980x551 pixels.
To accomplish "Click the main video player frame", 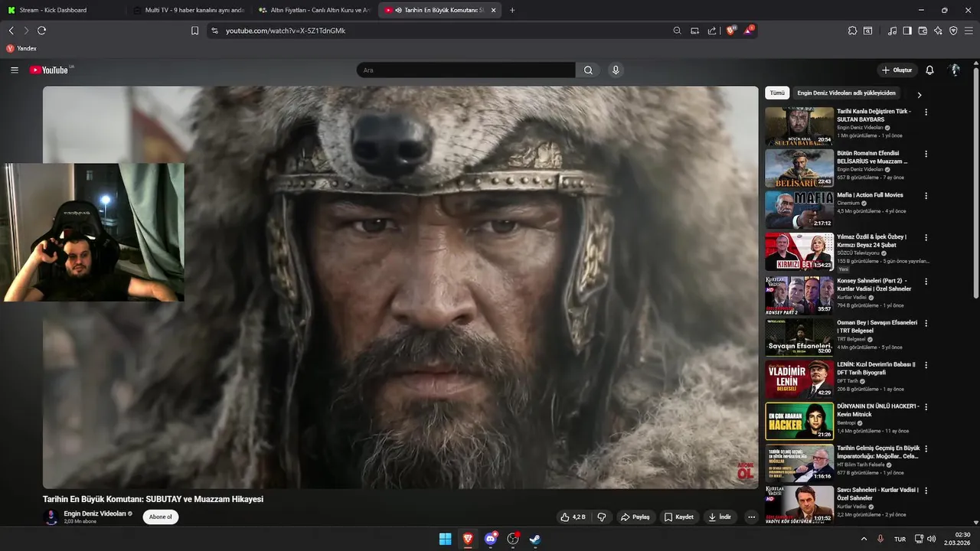I will coord(400,287).
